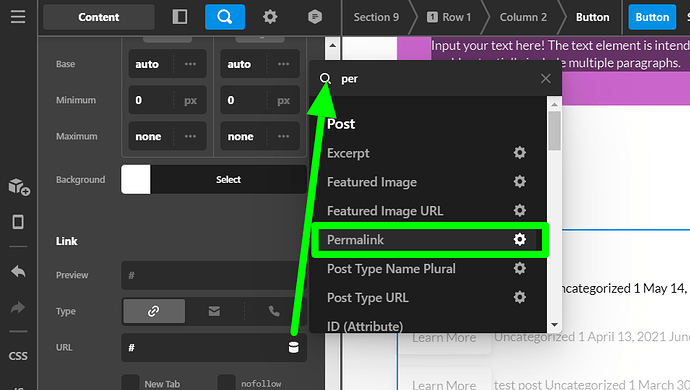This screenshot has height=390, width=690.
Task: Open Base unit options for second column
Action: pos(283,64)
